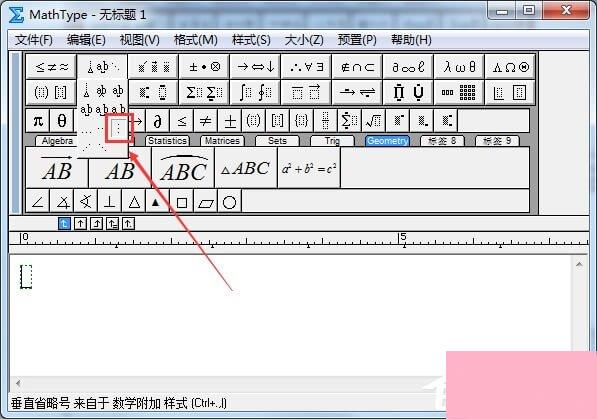Screen dimensions: 597x419
Task: Open the miscellaneous symbols ∂∞ℓ palette
Action: [x=408, y=67]
